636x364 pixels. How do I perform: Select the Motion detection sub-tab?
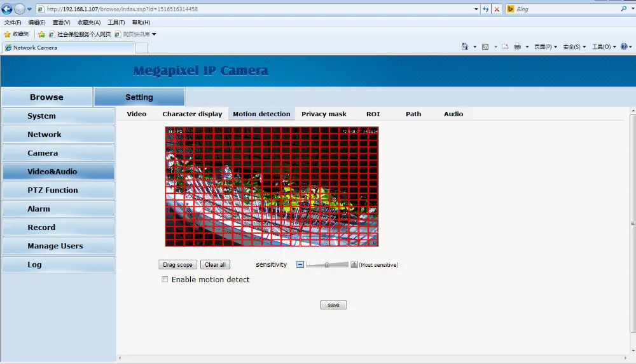pos(261,114)
